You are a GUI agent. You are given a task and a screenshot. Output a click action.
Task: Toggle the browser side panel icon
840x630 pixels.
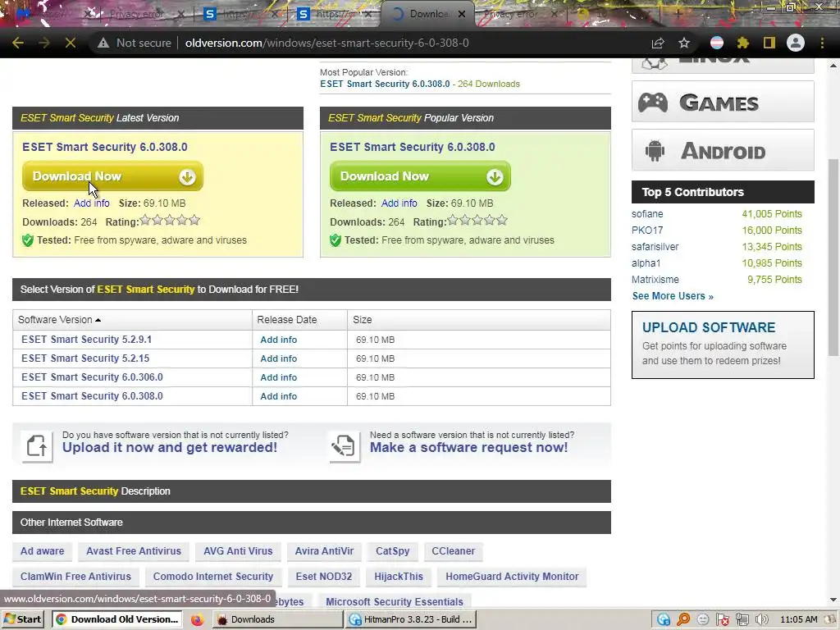pos(769,43)
